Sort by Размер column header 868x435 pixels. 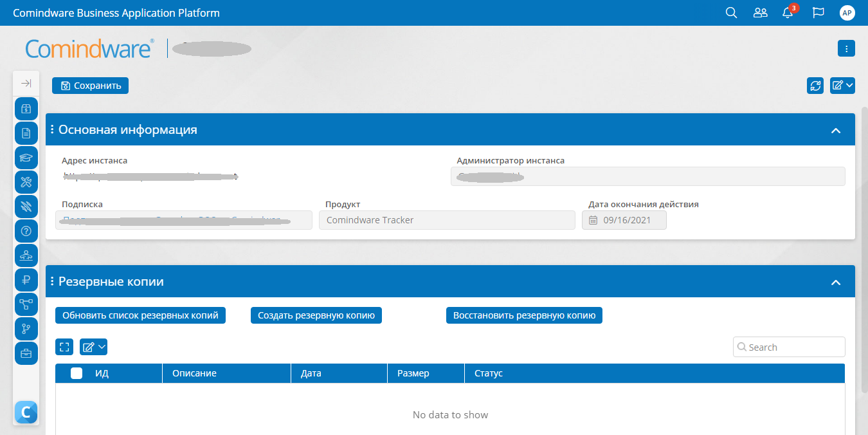tap(413, 373)
